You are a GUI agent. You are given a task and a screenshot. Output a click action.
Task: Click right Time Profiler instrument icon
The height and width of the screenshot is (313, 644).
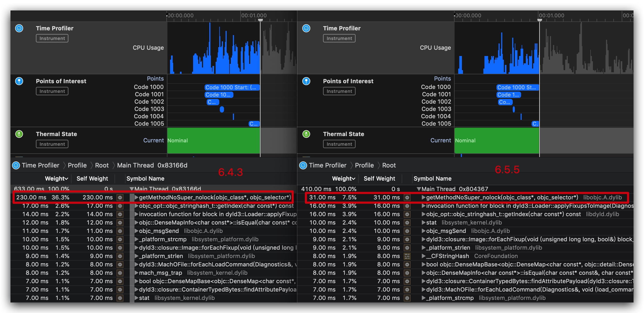pyautogui.click(x=306, y=28)
